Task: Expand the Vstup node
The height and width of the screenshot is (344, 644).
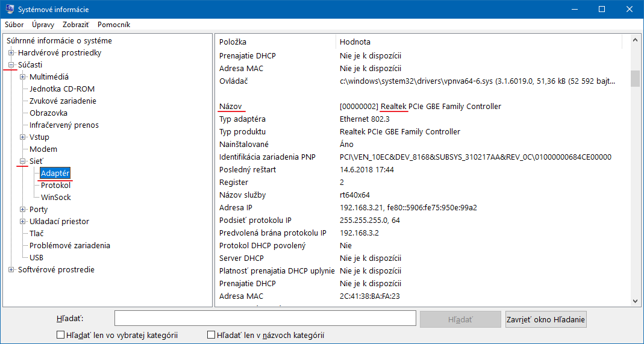Action: [22, 137]
